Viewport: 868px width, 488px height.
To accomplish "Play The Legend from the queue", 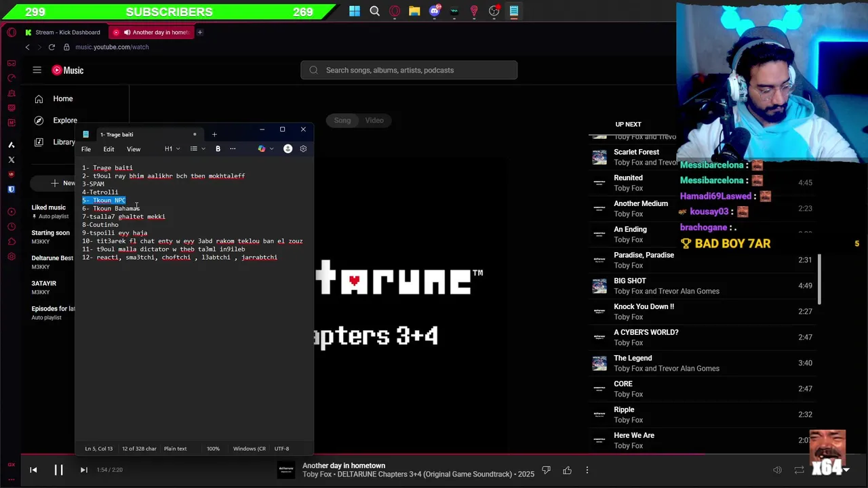I will 702,363.
